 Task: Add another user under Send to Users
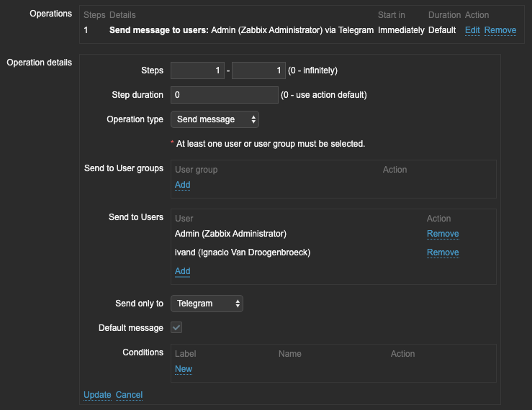click(183, 271)
